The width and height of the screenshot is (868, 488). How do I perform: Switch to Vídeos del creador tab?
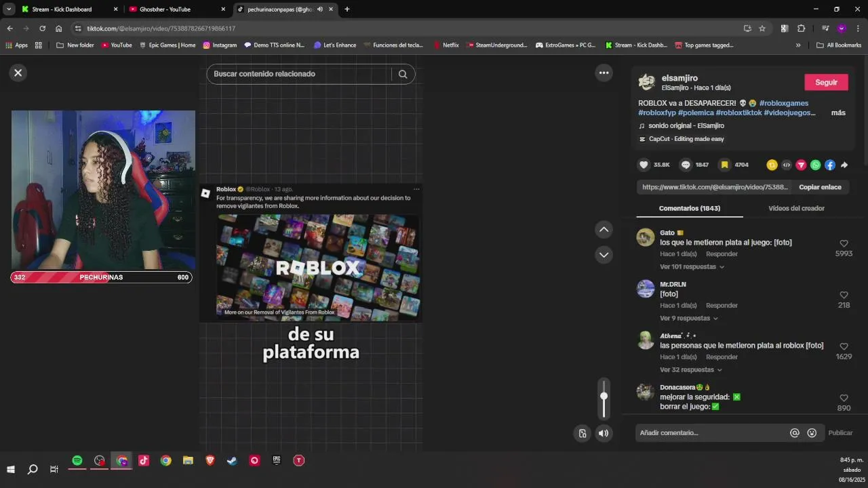tap(796, 208)
